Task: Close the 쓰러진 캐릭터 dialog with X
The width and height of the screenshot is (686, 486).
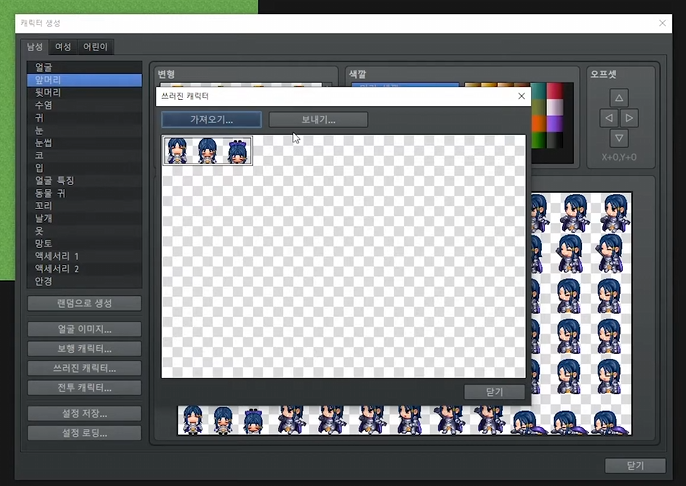Action: click(x=521, y=96)
